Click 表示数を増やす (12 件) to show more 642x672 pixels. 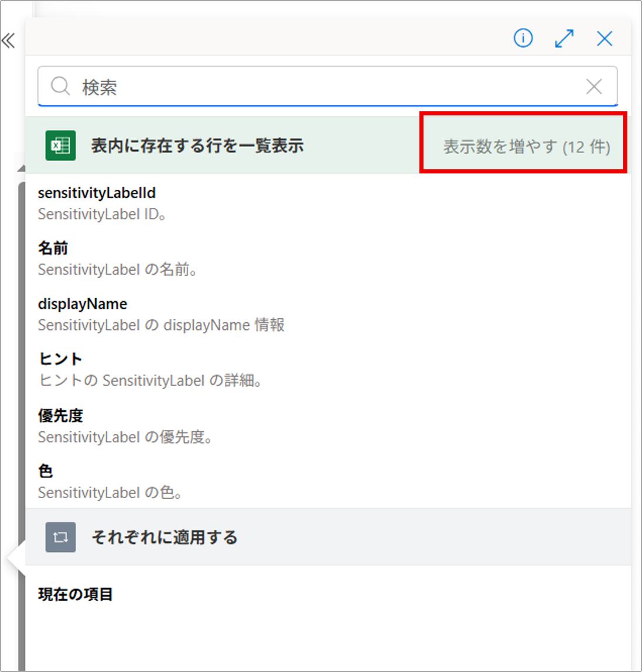pos(526,146)
